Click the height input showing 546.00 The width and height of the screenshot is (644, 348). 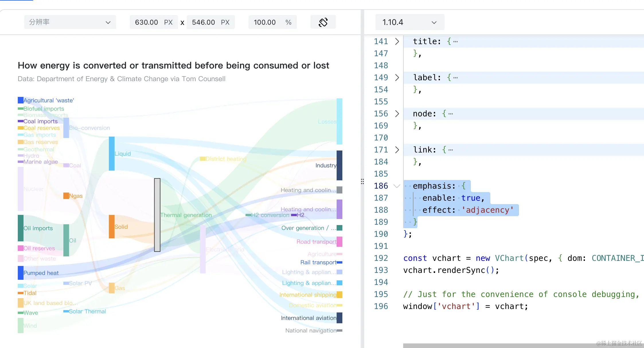pos(203,22)
